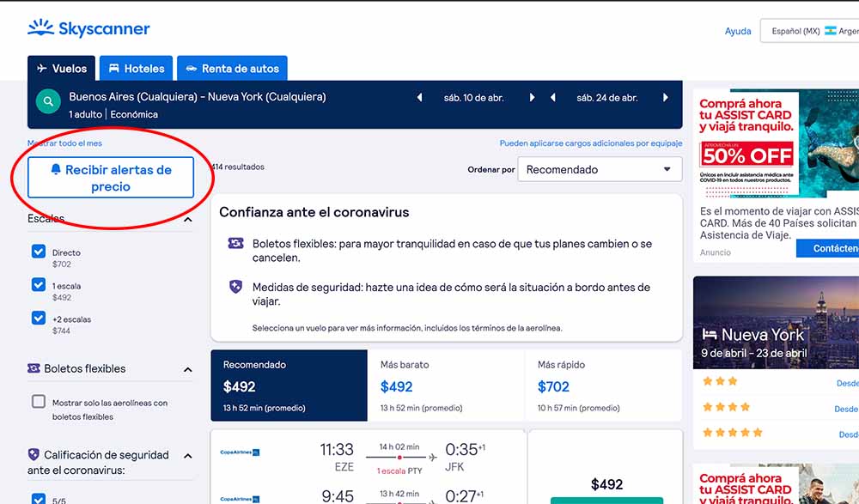Go to previous return date arrow

click(552, 98)
